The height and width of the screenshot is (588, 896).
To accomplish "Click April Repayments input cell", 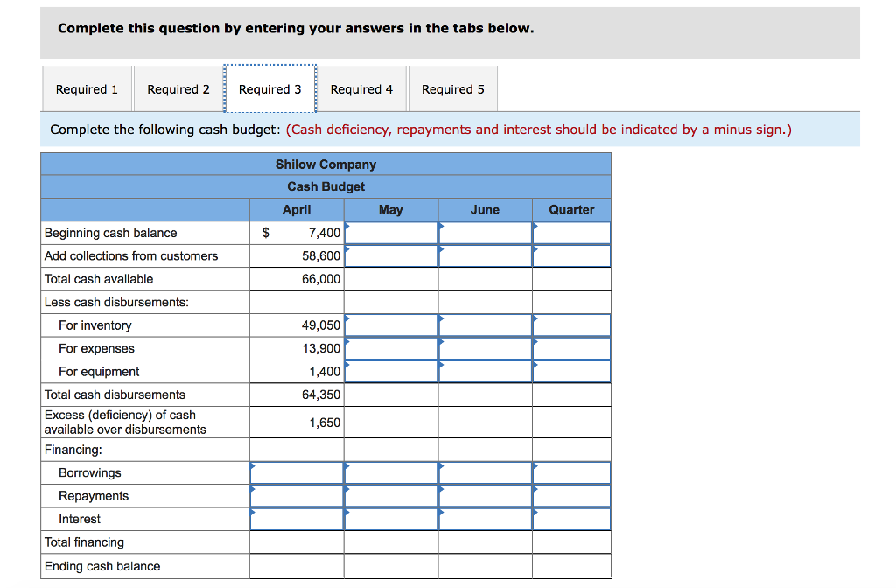I will (297, 496).
